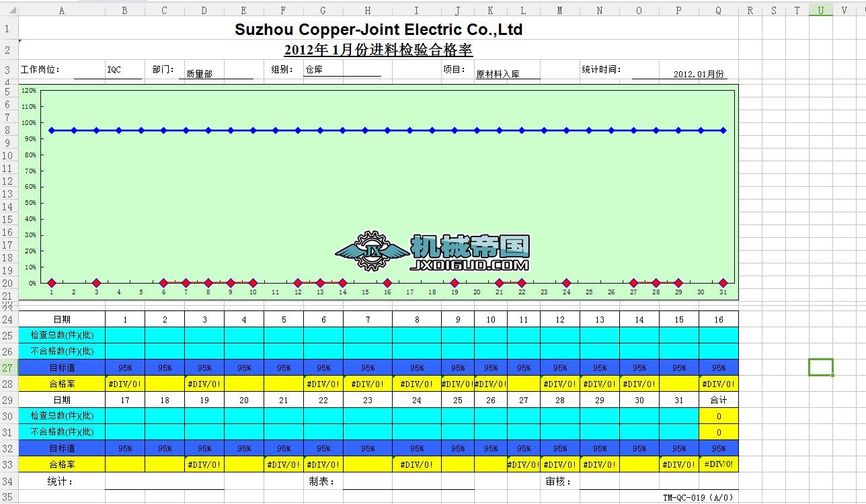The height and width of the screenshot is (504, 866).
Task: Select row 3 header
Action: pos(9,71)
